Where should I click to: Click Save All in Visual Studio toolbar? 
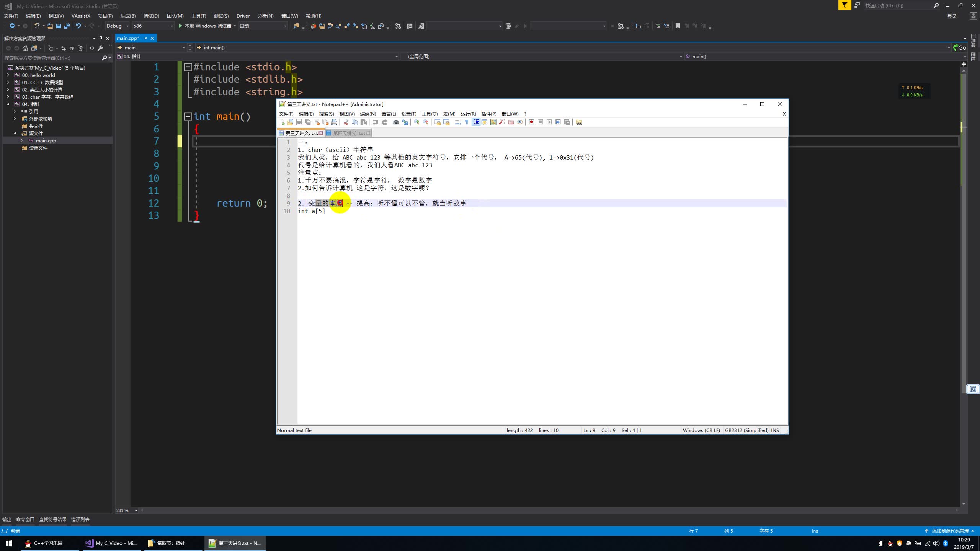[x=66, y=26]
